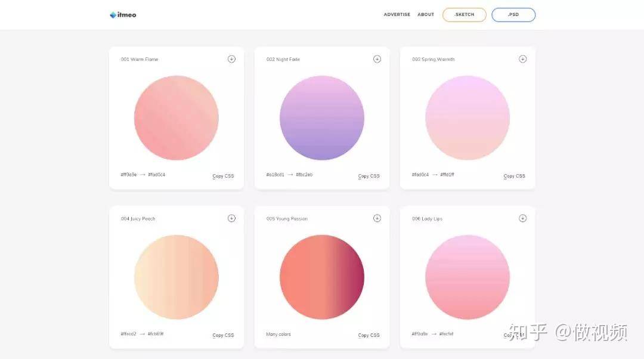The image size is (644, 359).
Task: Download the .SKETCH file
Action: [x=464, y=15]
